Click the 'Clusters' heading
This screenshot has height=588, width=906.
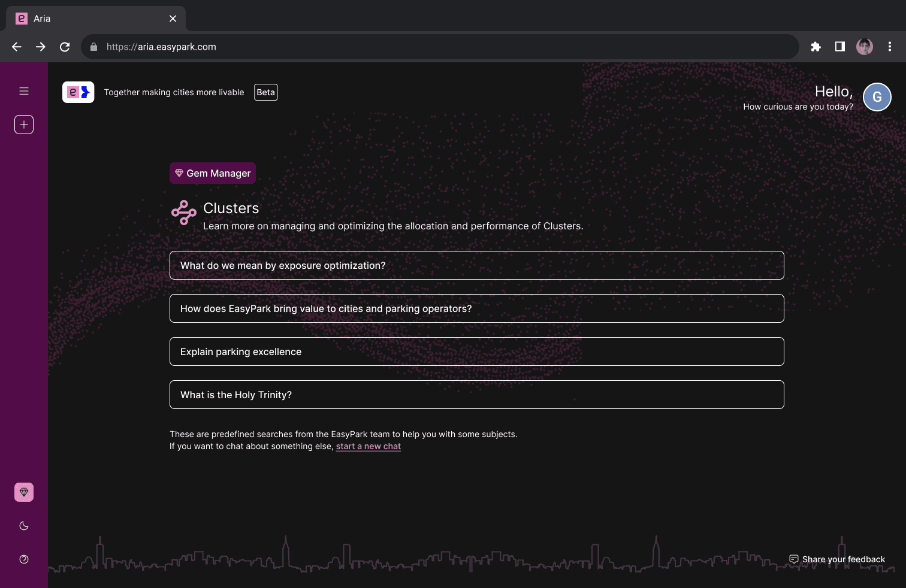tap(231, 208)
